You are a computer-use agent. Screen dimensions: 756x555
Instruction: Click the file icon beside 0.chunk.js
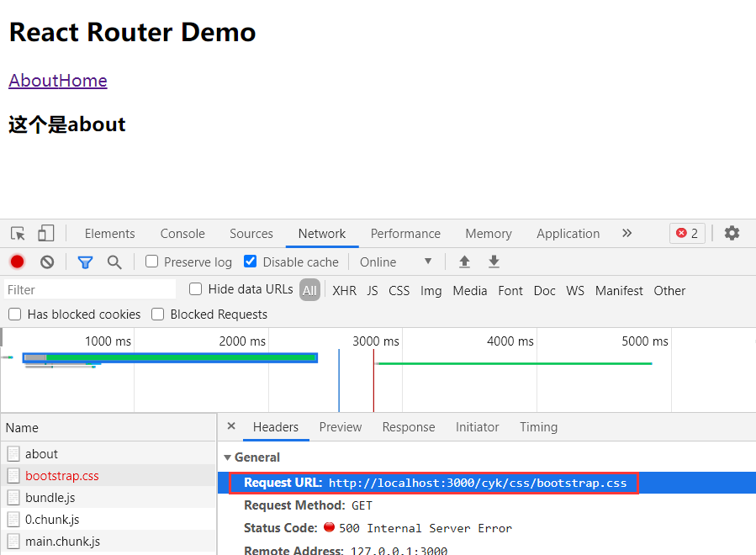(x=13, y=520)
